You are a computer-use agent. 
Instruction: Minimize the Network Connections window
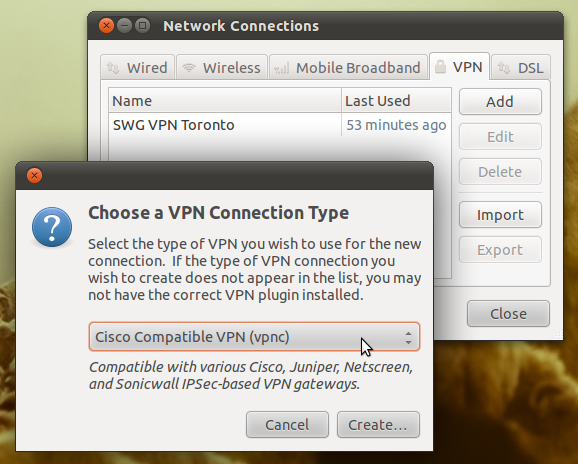125,26
